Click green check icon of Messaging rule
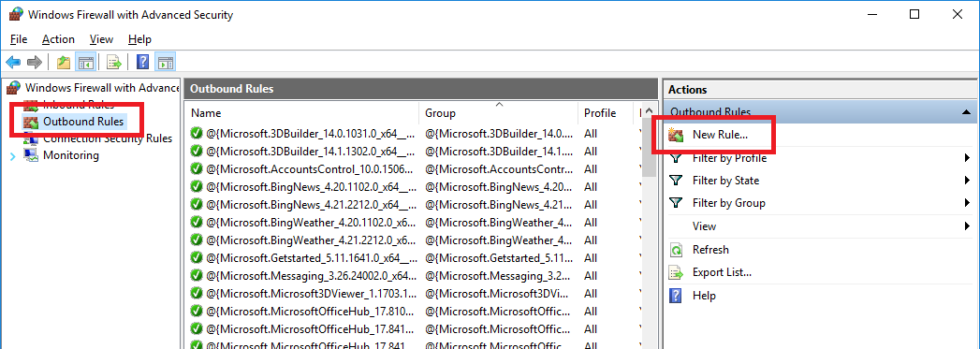This screenshot has width=980, height=349. 197,275
